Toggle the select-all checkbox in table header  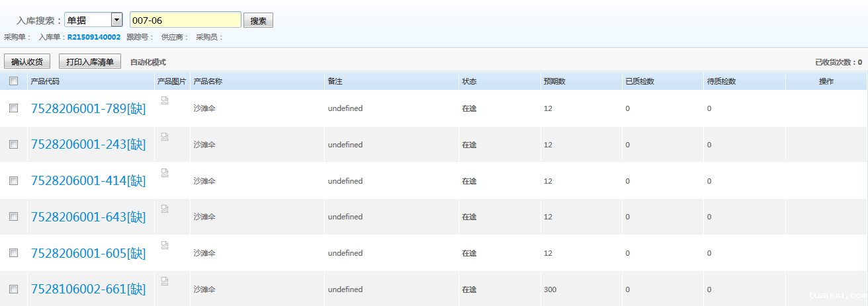click(x=13, y=81)
